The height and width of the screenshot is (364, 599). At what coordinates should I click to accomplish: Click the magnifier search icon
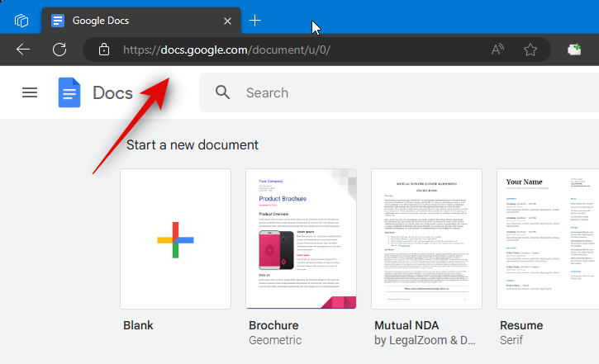point(222,92)
